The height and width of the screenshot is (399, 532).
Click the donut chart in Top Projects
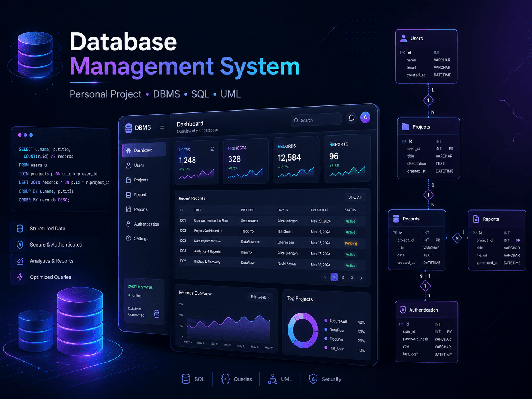click(x=303, y=330)
